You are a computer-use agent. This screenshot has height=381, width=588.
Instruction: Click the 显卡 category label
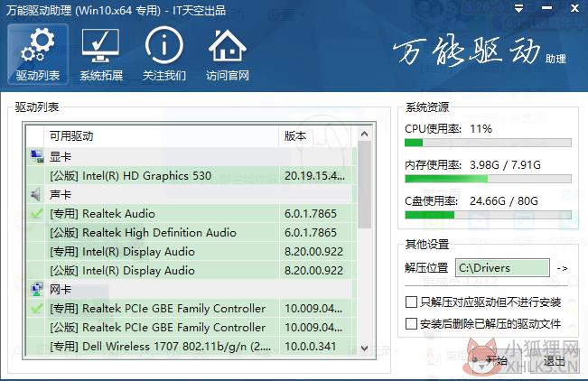tap(61, 157)
